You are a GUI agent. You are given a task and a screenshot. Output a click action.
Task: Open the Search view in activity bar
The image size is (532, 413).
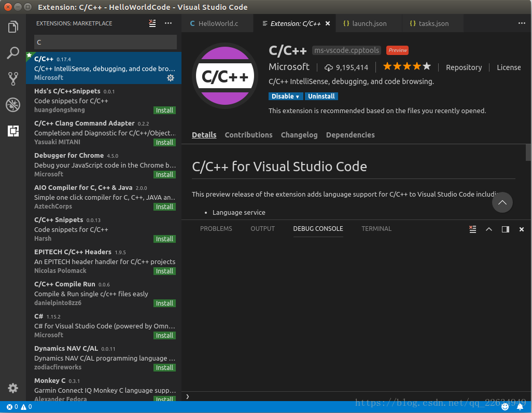click(13, 52)
